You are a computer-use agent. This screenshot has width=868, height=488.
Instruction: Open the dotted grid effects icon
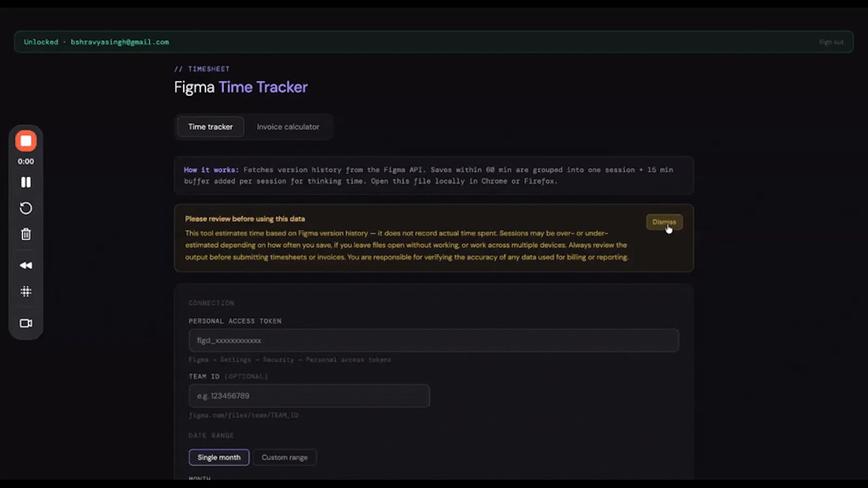(25, 292)
